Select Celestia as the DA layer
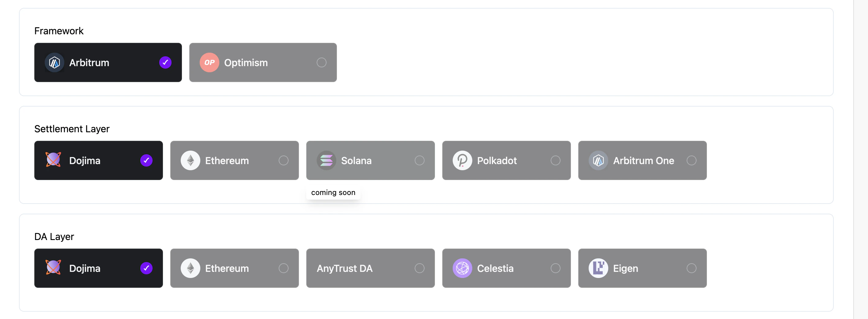The height and width of the screenshot is (319, 868). pyautogui.click(x=506, y=268)
